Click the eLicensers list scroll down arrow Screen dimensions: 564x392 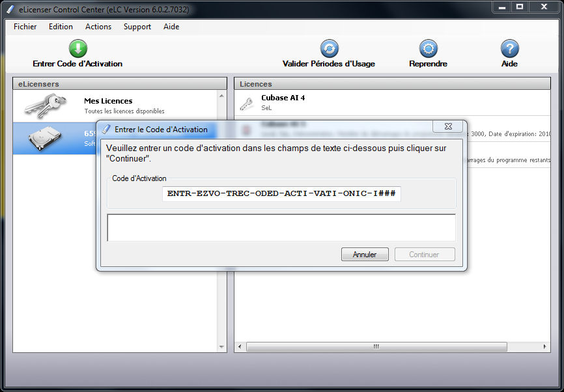(x=221, y=347)
